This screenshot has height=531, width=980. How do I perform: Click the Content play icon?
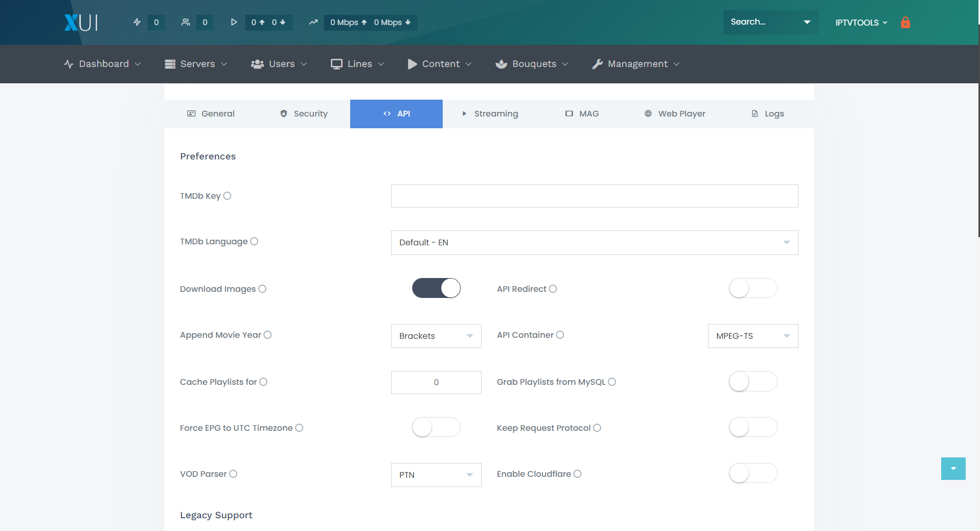pyautogui.click(x=412, y=64)
